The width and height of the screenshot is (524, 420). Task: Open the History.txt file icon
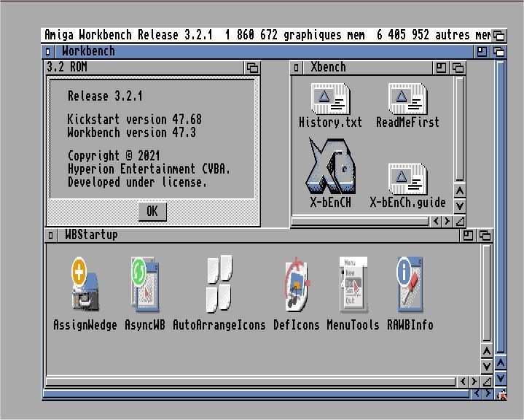click(331, 99)
